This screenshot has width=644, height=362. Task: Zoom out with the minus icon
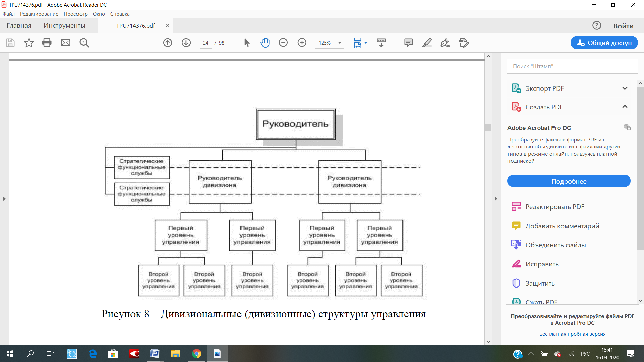click(283, 43)
